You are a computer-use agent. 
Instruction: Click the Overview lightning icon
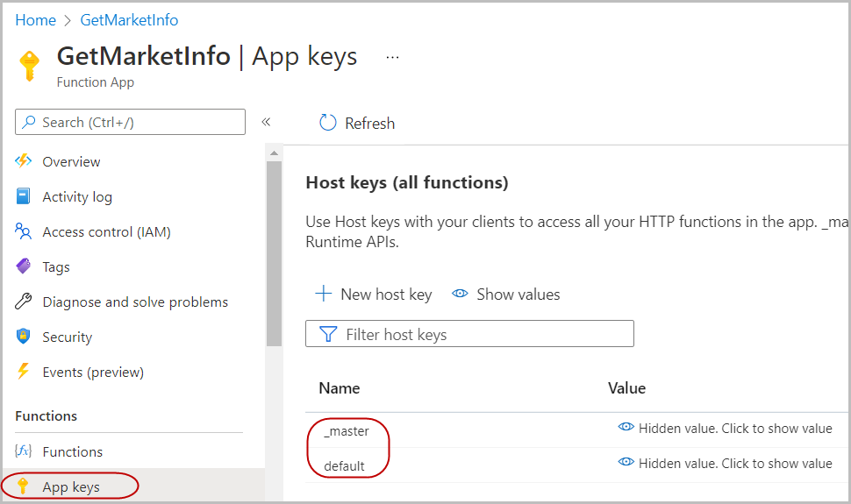coord(24,161)
